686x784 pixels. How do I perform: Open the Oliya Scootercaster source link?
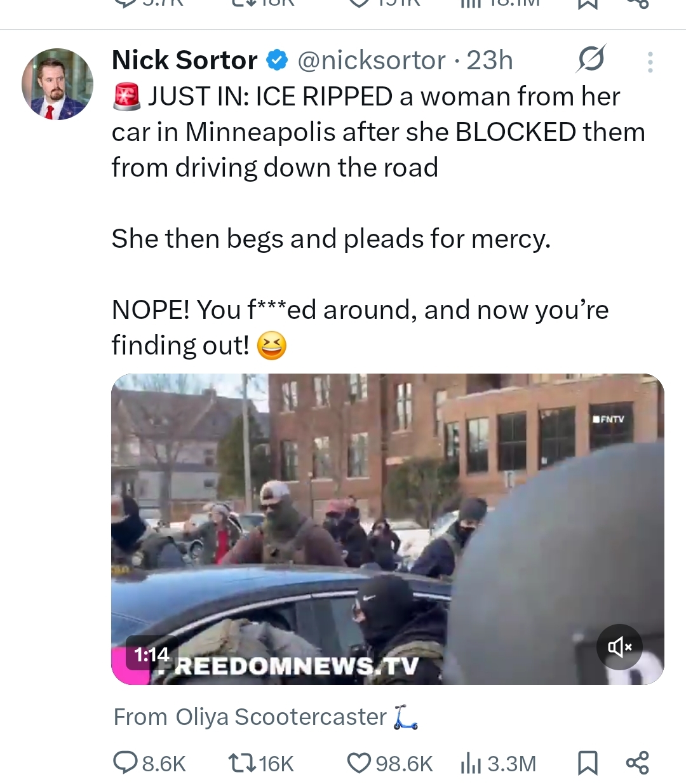266,717
